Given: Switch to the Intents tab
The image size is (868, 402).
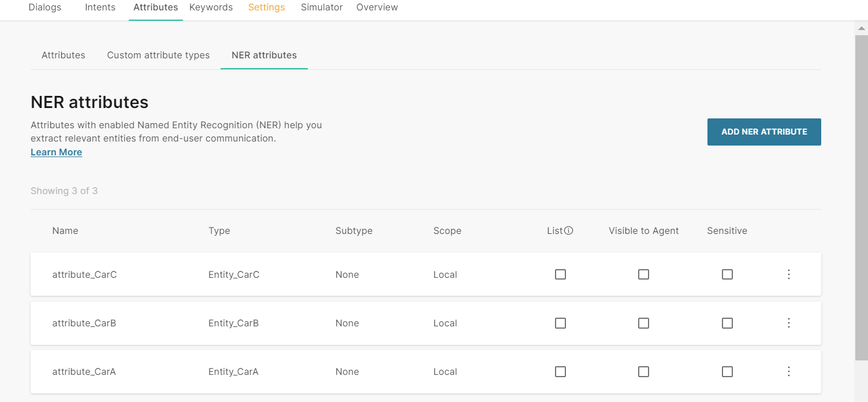Looking at the screenshot, I should (100, 8).
